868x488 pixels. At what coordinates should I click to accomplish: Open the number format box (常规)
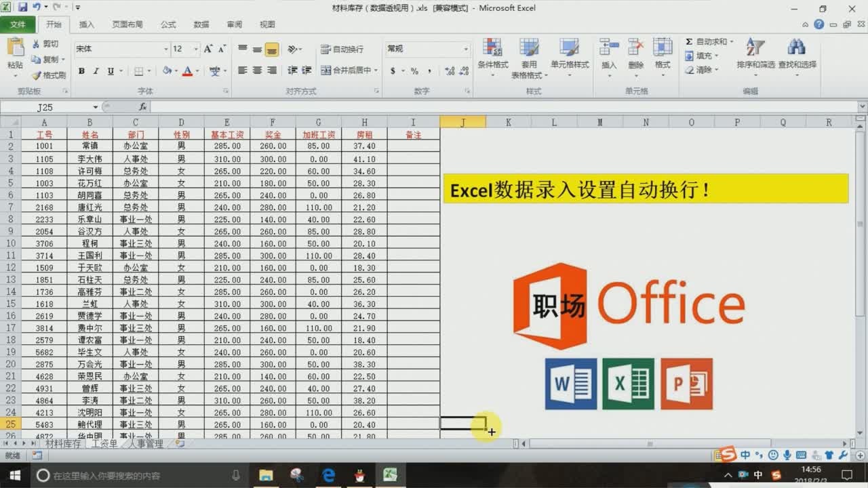(427, 49)
